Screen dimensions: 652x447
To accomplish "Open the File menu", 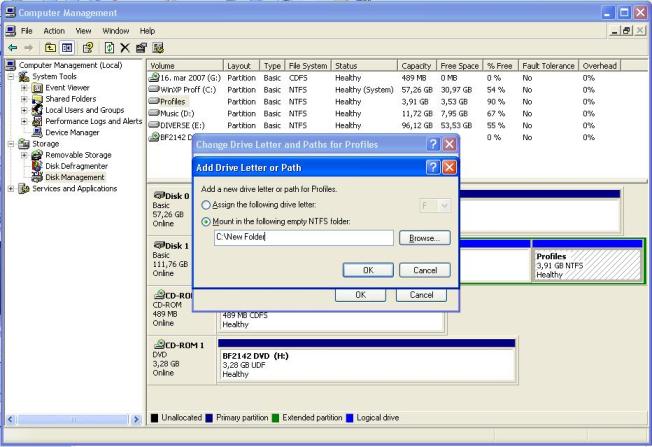I will pos(27,31).
